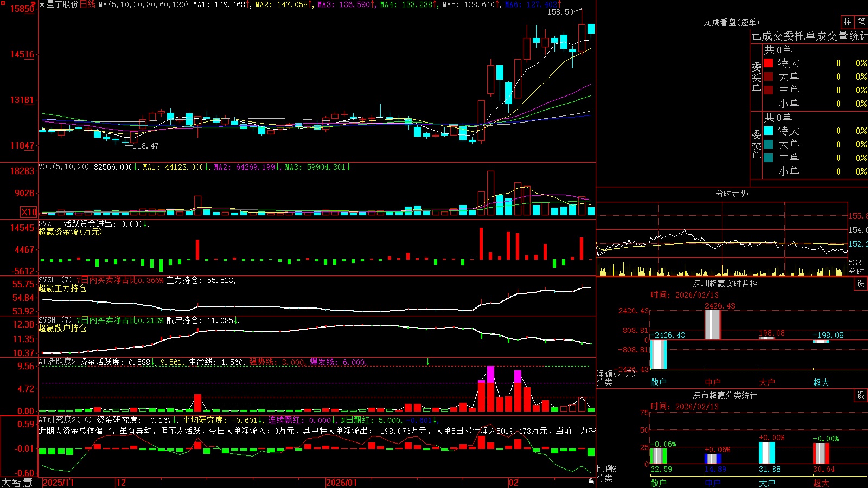Click the 02 month marker on timeline
The image size is (868, 488).
[x=514, y=483]
